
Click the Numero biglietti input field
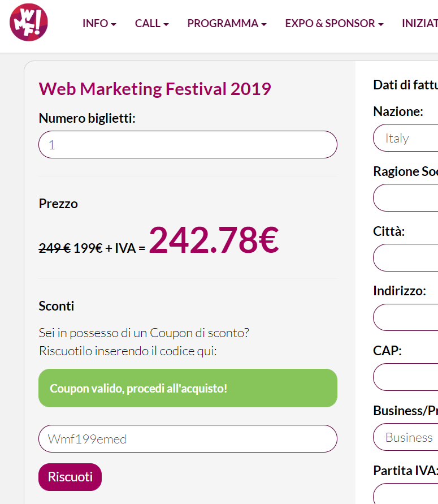188,145
